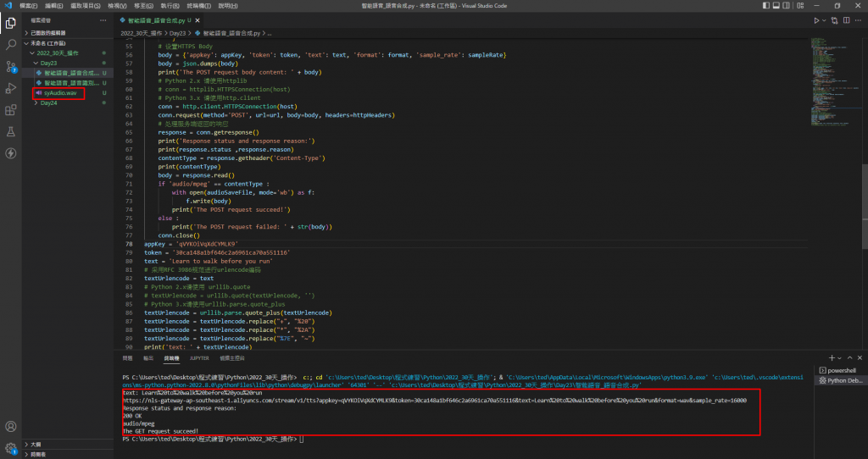Open the Explorer view in activity bar
This screenshot has width=868, height=459.
coord(10,24)
